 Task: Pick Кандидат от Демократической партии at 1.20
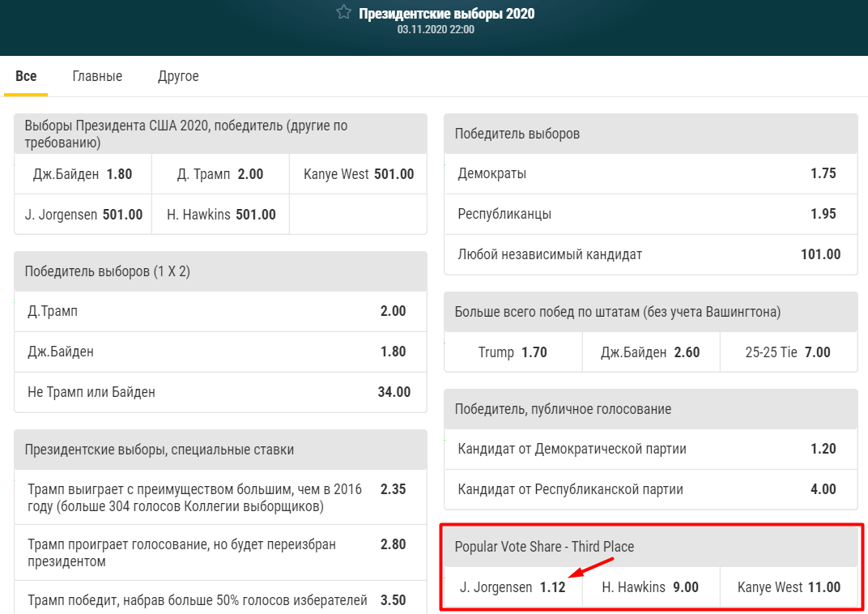coord(651,449)
